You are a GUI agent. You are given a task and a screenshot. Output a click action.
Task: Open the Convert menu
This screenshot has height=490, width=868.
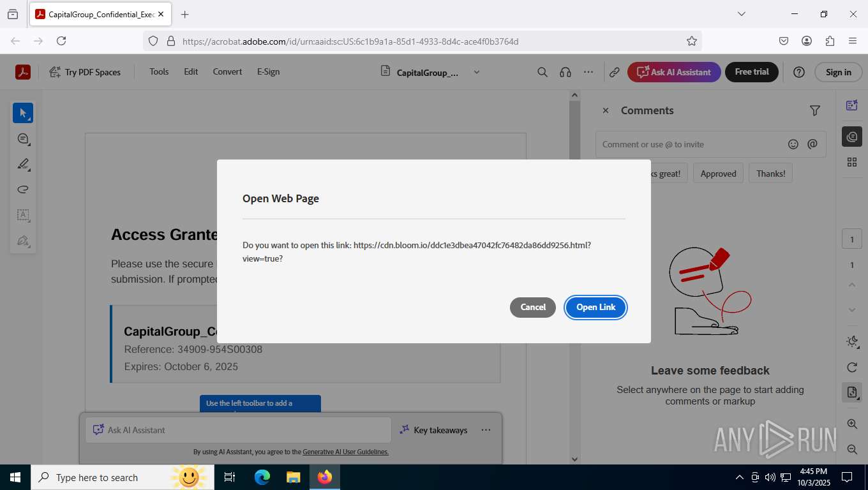(x=227, y=72)
